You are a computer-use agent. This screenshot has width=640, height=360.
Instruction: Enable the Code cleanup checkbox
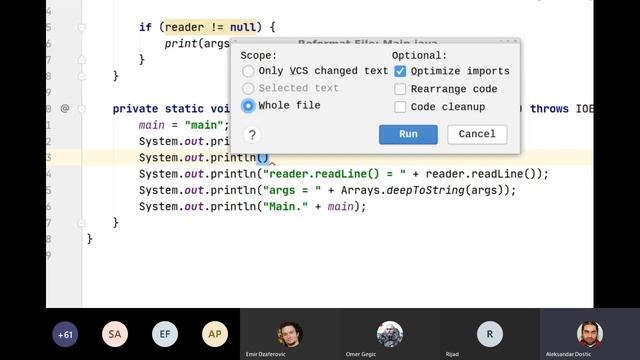click(x=400, y=107)
